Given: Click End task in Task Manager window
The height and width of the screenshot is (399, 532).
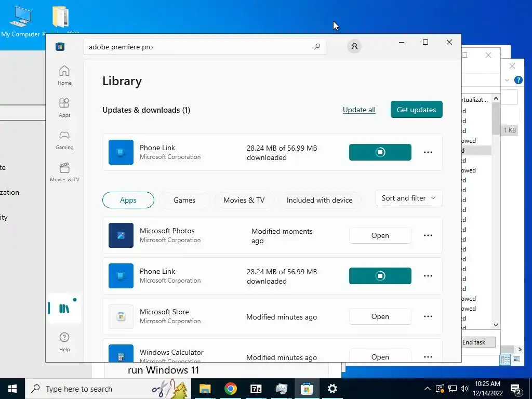Looking at the screenshot, I should click(478, 342).
